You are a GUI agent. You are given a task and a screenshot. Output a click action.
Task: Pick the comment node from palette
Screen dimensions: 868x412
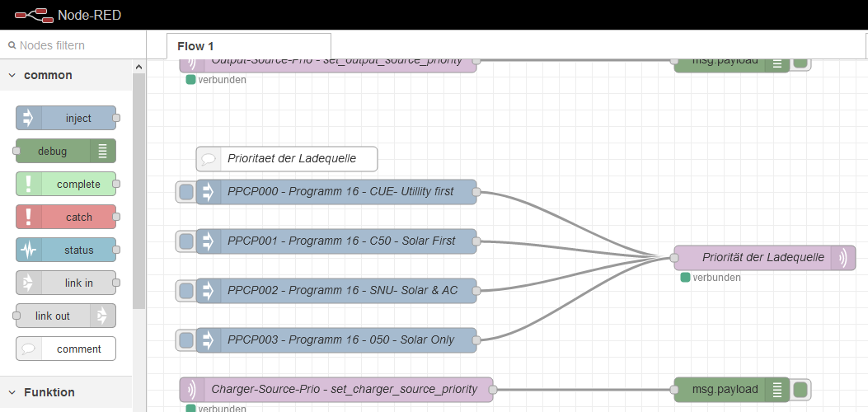(x=66, y=349)
